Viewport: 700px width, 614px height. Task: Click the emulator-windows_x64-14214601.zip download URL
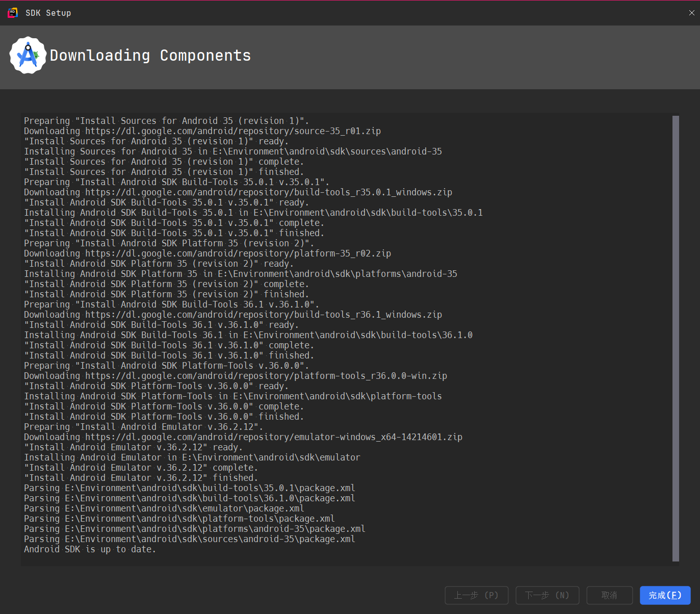(x=273, y=437)
